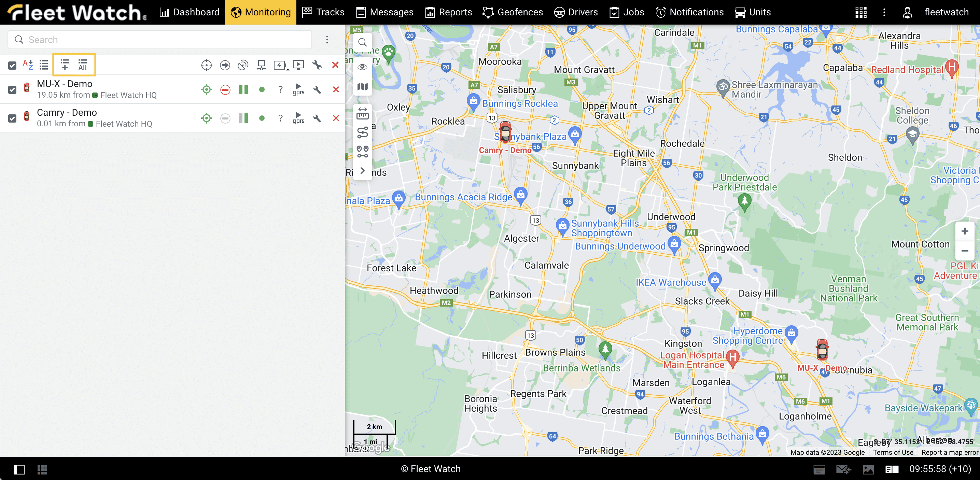Image resolution: width=980 pixels, height=480 pixels.
Task: Toggle the select-all units checkbox
Action: [x=12, y=66]
